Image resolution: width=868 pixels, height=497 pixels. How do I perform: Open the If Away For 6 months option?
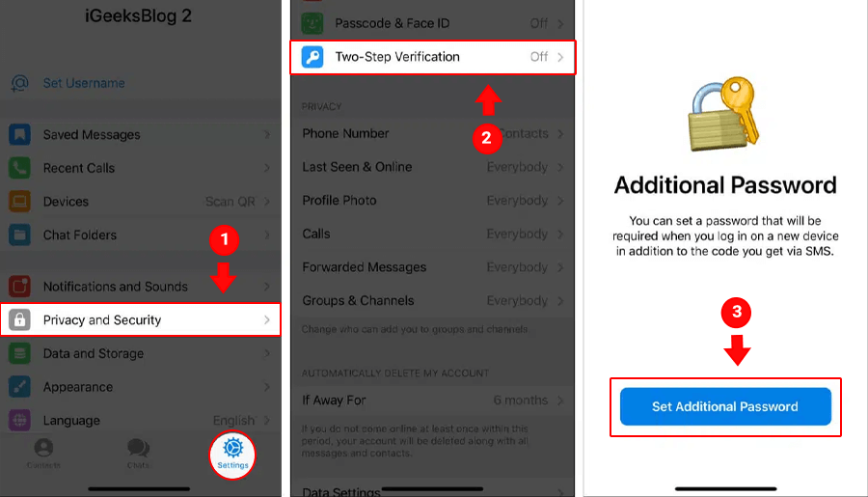pyautogui.click(x=432, y=400)
